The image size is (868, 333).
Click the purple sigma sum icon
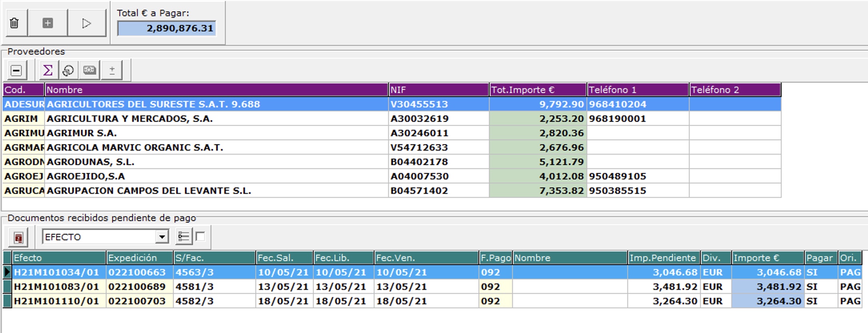coord(48,71)
